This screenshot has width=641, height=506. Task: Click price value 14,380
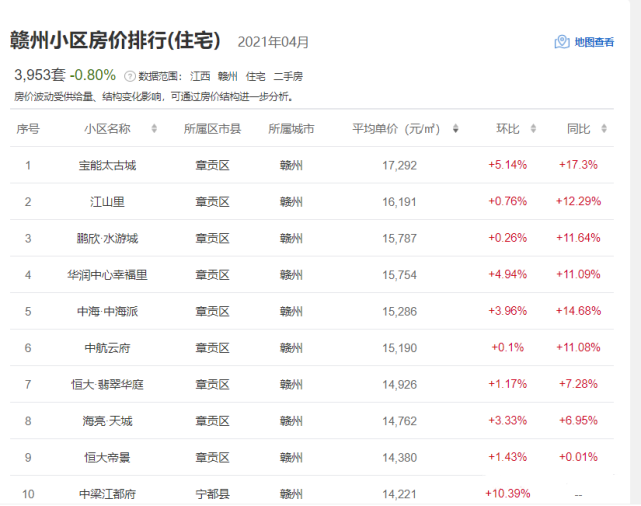(399, 457)
